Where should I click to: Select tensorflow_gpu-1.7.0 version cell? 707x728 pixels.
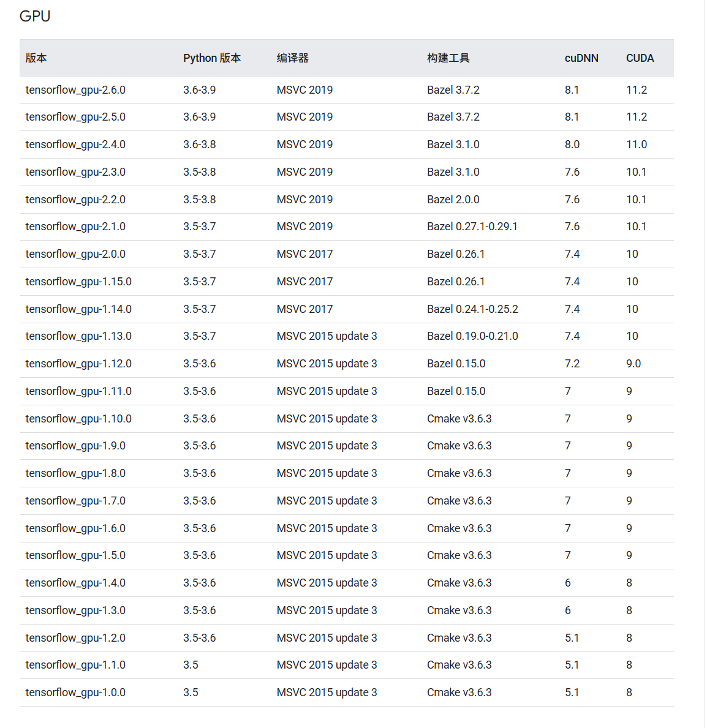75,500
